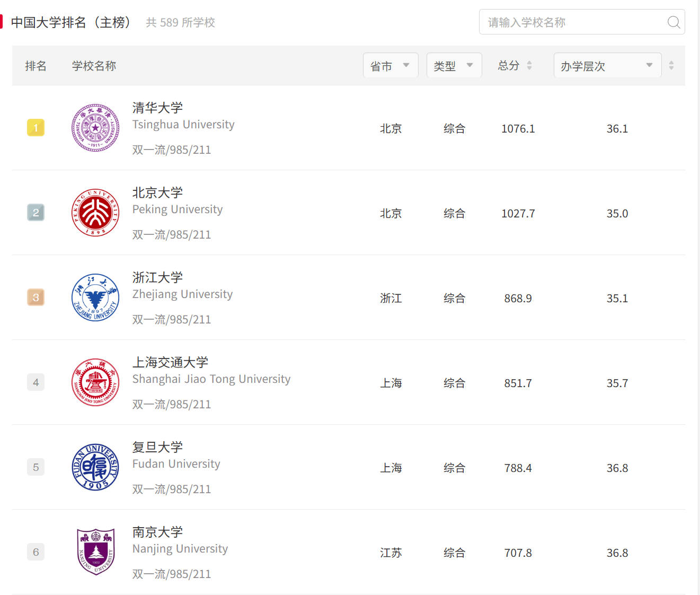The height and width of the screenshot is (595, 700).
Task: Click the gold rank badge numbered 1
Action: pos(36,128)
